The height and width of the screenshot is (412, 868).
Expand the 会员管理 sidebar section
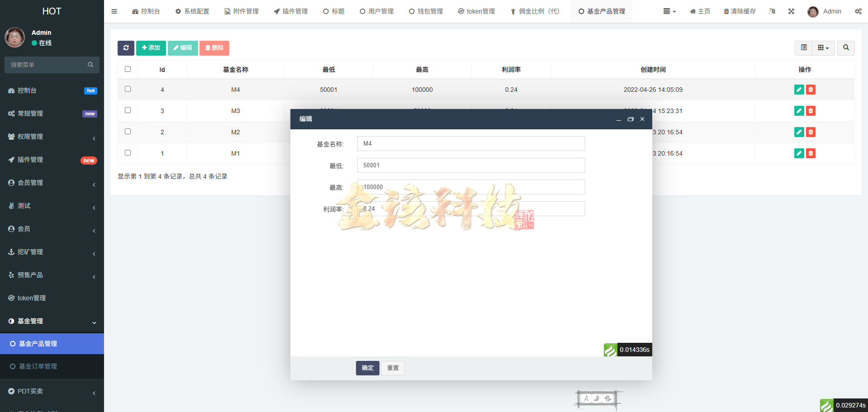pyautogui.click(x=52, y=183)
